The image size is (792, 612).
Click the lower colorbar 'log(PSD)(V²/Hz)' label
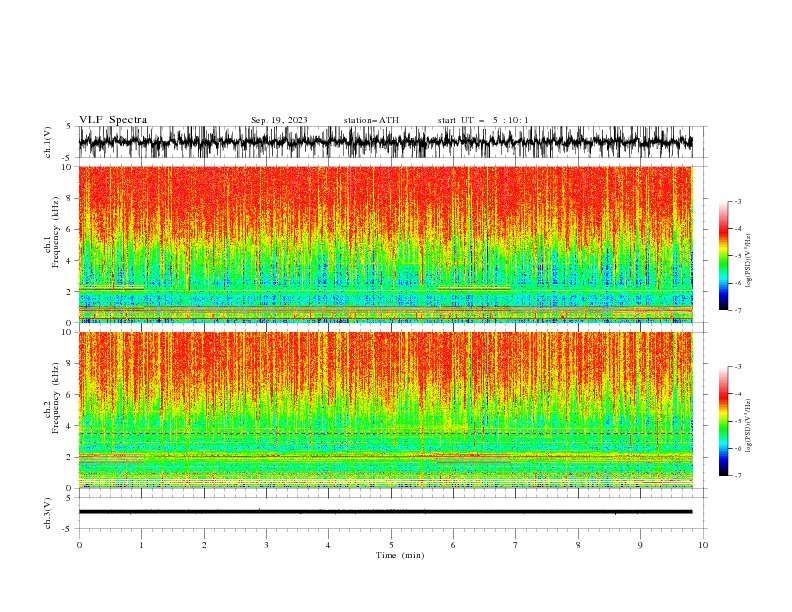click(748, 425)
